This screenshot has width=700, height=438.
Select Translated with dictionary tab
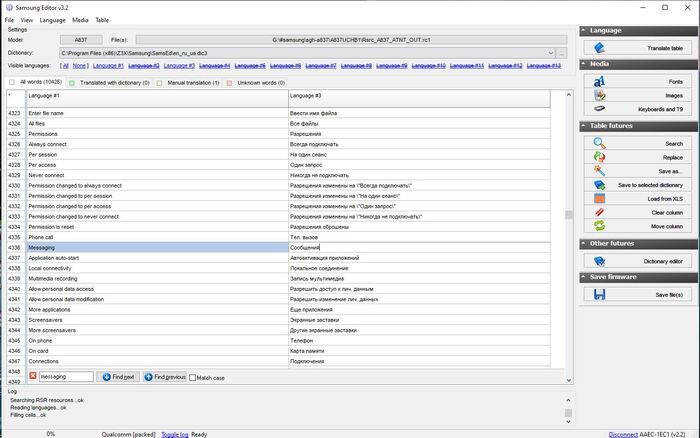click(110, 83)
